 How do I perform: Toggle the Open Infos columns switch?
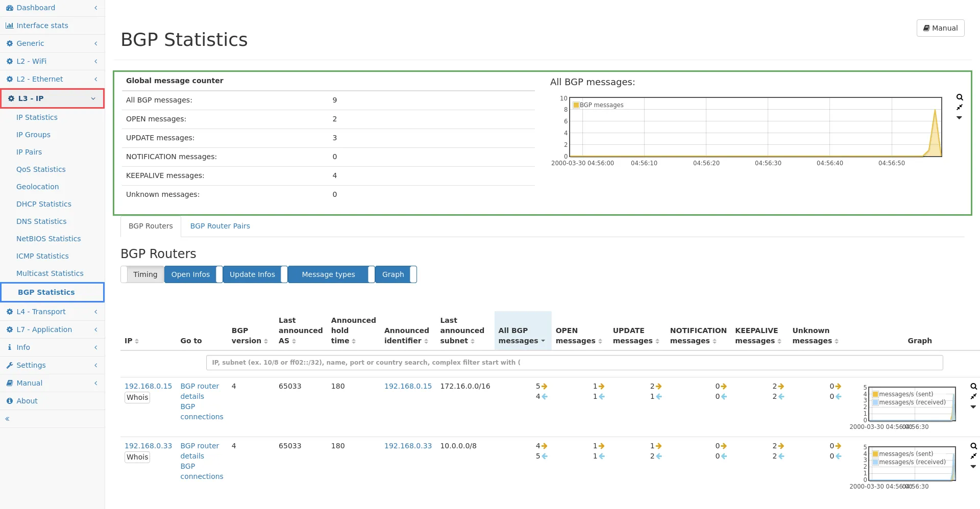pyautogui.click(x=193, y=274)
